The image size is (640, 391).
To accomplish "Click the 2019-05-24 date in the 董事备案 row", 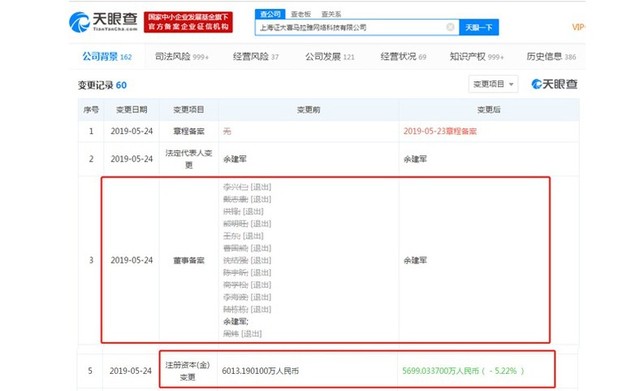I will point(131,260).
